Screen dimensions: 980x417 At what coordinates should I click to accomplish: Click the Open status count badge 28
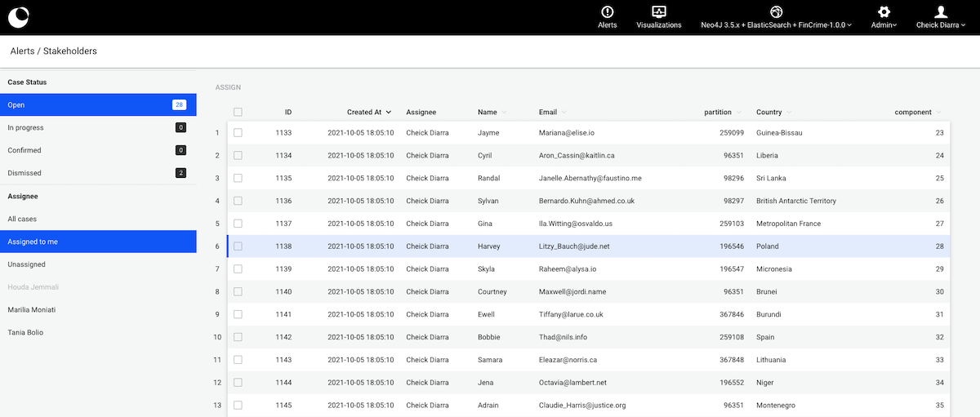[179, 104]
